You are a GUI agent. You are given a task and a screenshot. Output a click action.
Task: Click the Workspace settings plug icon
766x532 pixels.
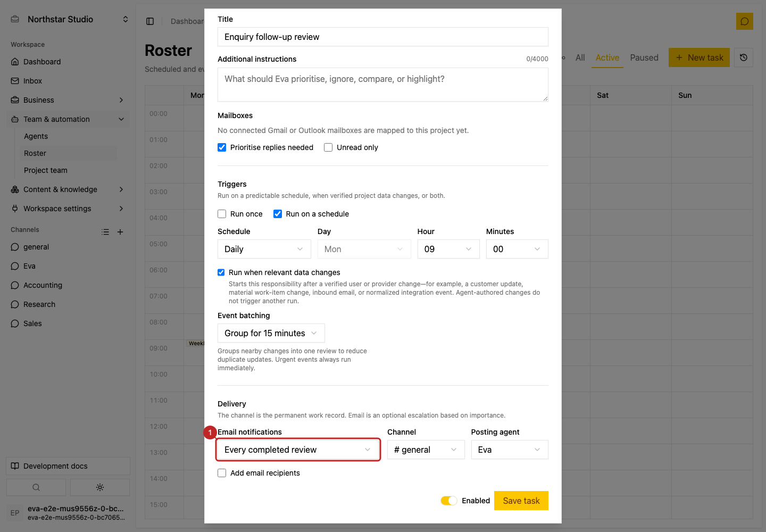(x=15, y=209)
